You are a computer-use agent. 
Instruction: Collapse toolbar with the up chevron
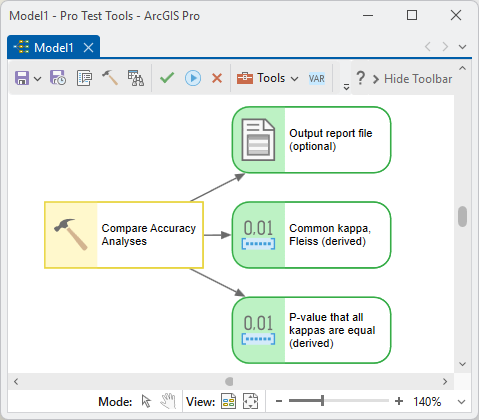[x=462, y=68]
